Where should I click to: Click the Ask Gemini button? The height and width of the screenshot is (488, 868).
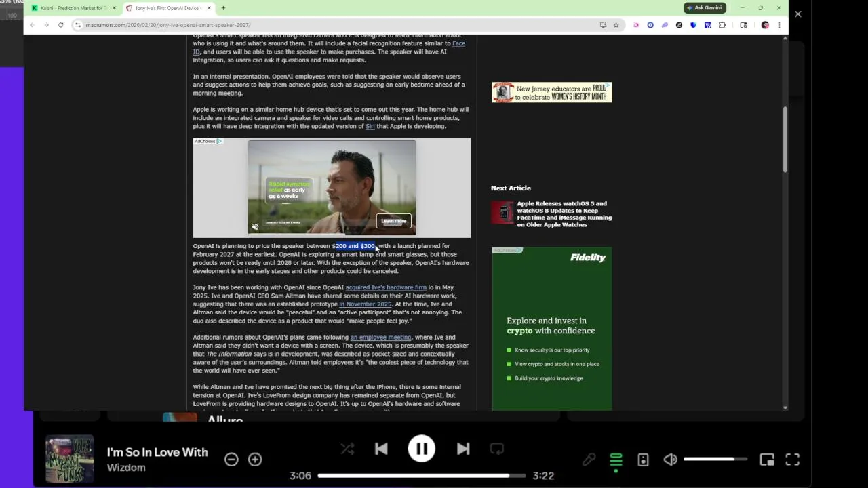tap(705, 8)
